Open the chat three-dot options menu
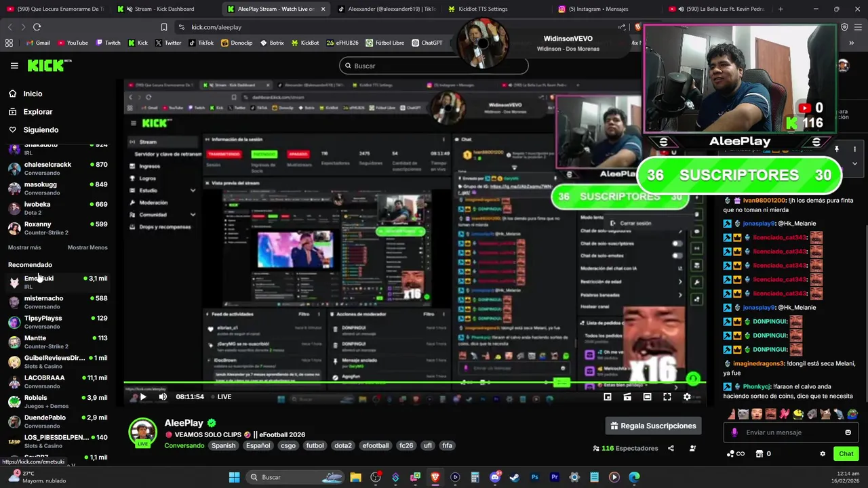This screenshot has height=488, width=868. pos(854,149)
